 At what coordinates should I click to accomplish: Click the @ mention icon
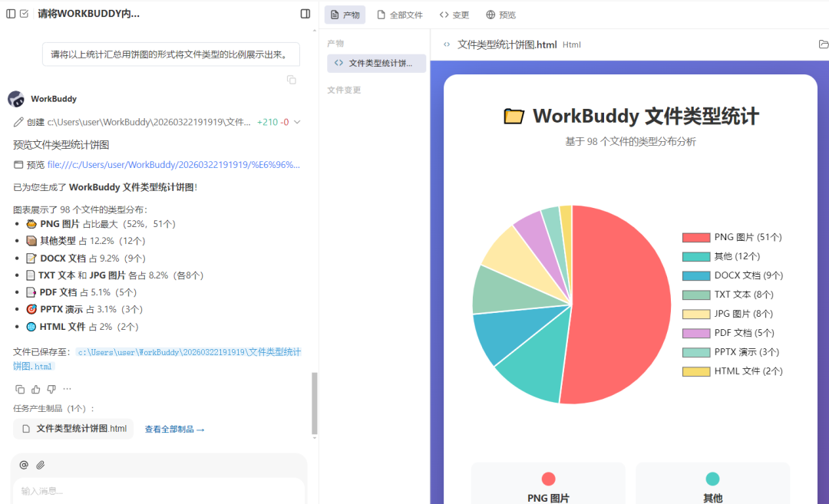pos(24,465)
